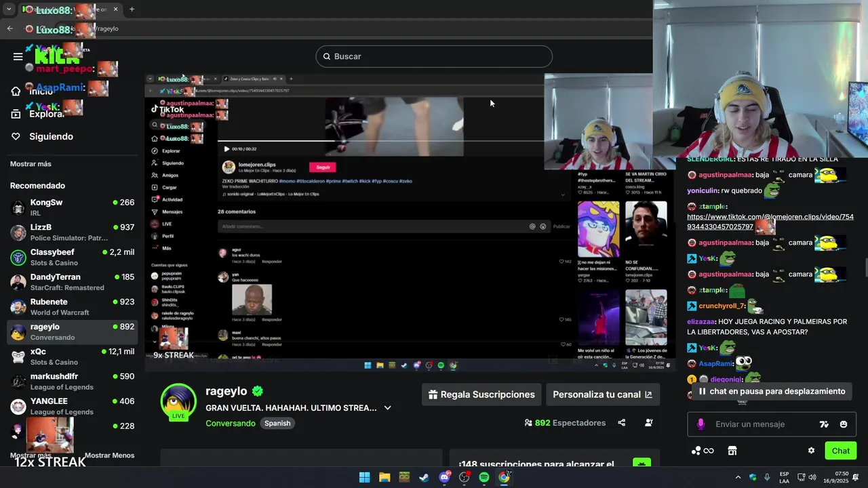This screenshot has width=868, height=488.
Task: Show hidden tray icons chevron
Action: click(738, 477)
